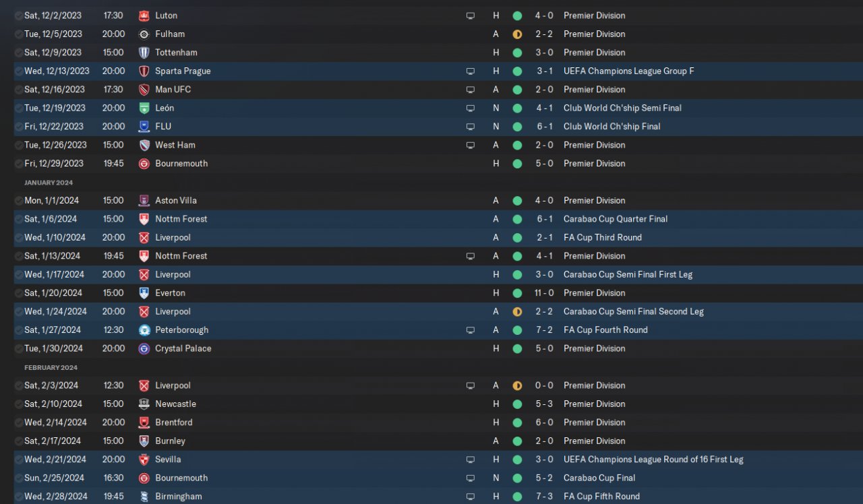
Task: Open the FLU team name link
Action: pos(163,127)
